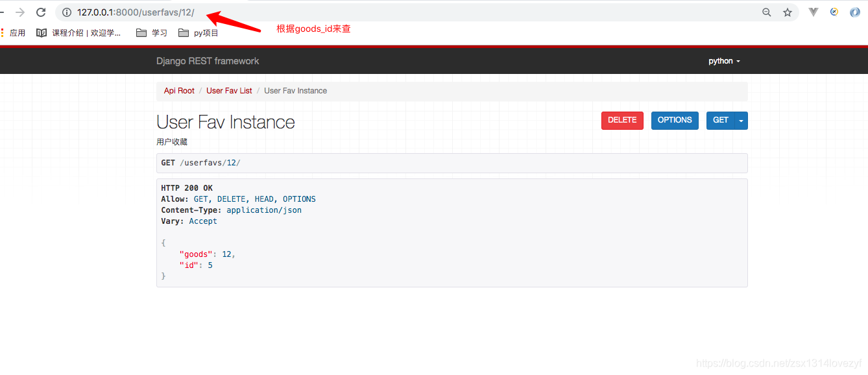Open Django REST framework home link
The height and width of the screenshot is (375, 868).
click(208, 61)
